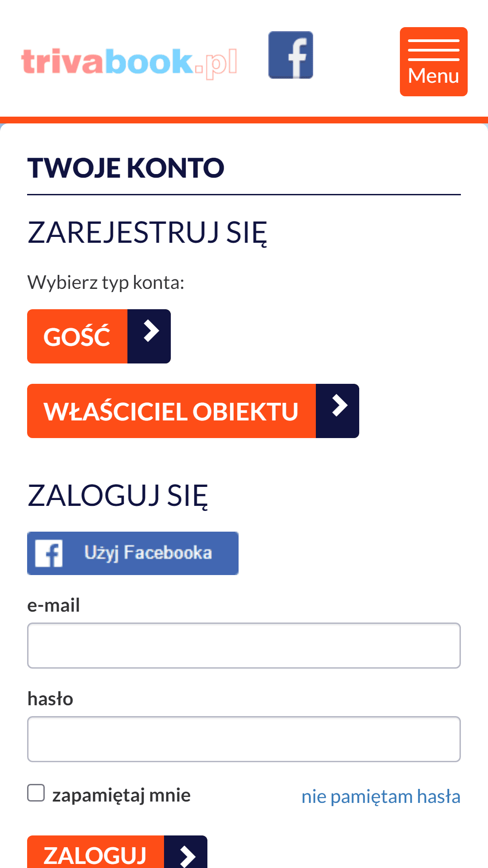The width and height of the screenshot is (488, 868).
Task: Focus the e-mail input field
Action: point(244,646)
